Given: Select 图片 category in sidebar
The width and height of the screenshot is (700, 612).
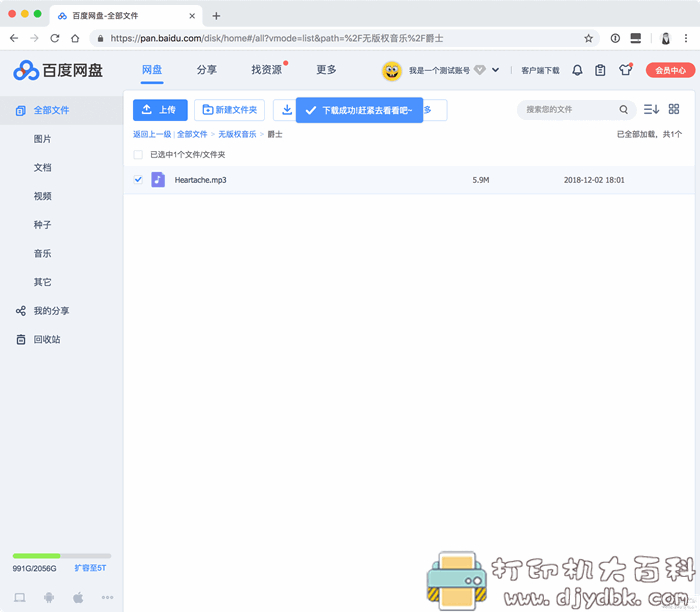Looking at the screenshot, I should tap(42, 139).
